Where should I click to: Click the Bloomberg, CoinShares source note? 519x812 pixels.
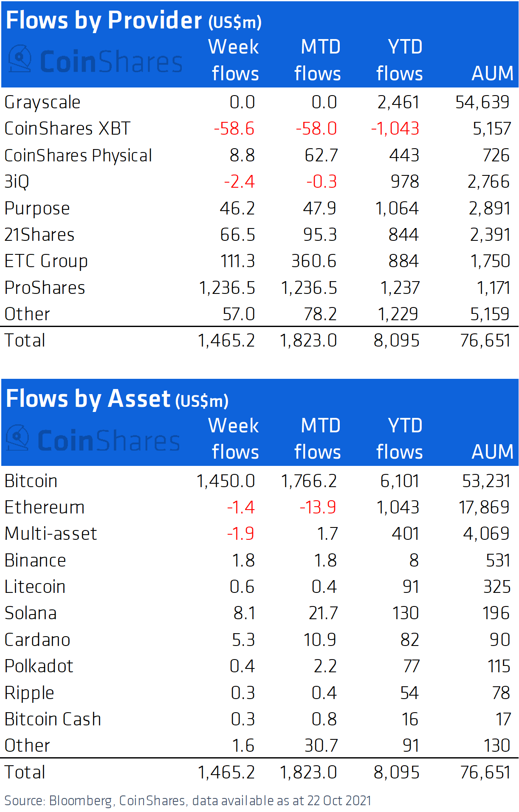pyautogui.click(x=188, y=801)
